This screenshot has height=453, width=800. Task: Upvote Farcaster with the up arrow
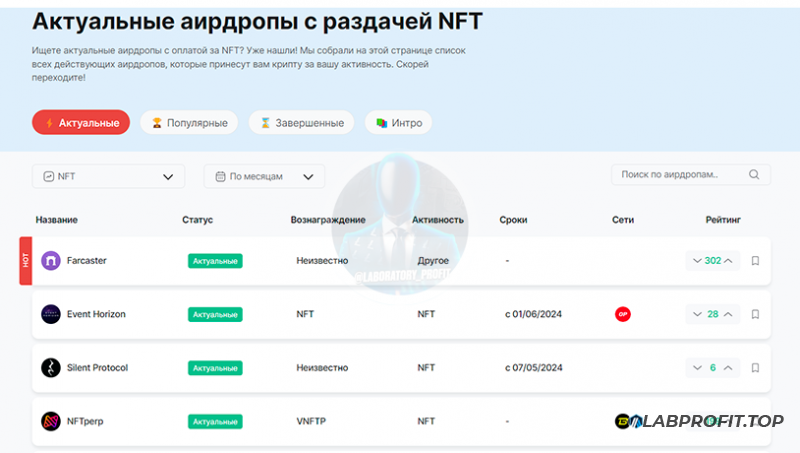point(729,261)
